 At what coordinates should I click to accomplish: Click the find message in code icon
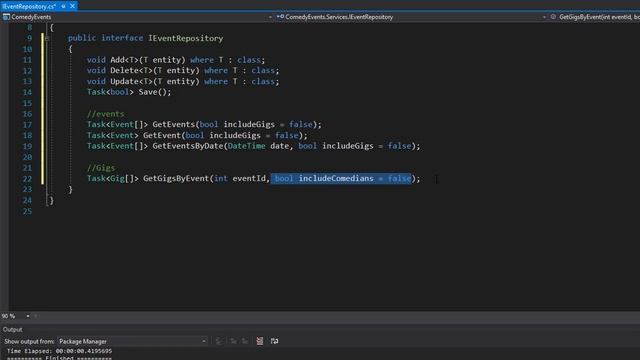(219, 341)
